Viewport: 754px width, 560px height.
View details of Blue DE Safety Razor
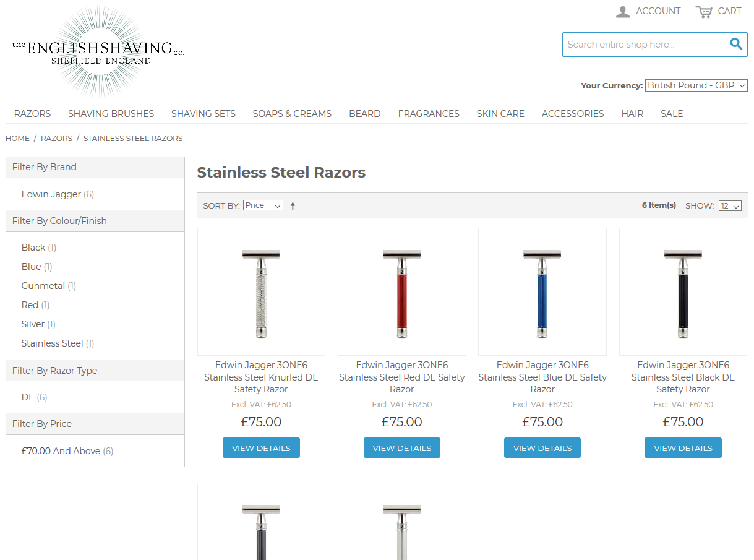coord(542,448)
